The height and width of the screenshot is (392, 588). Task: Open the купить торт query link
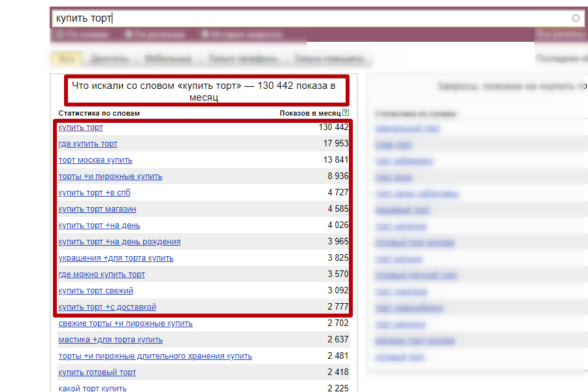[80, 127]
